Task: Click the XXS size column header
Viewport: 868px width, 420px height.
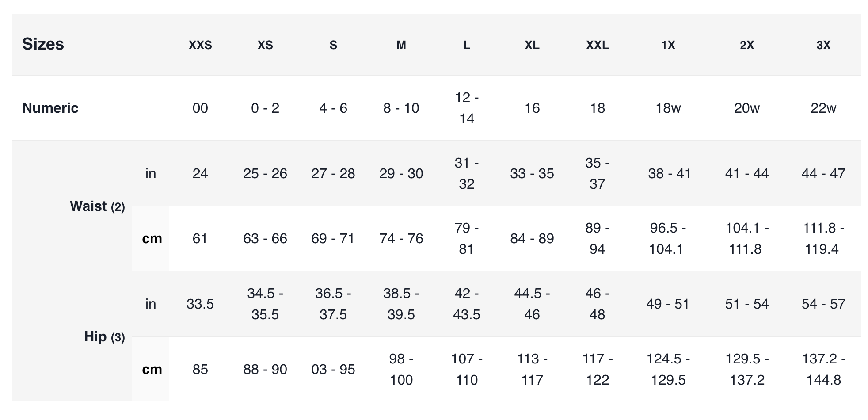Action: coord(200,45)
